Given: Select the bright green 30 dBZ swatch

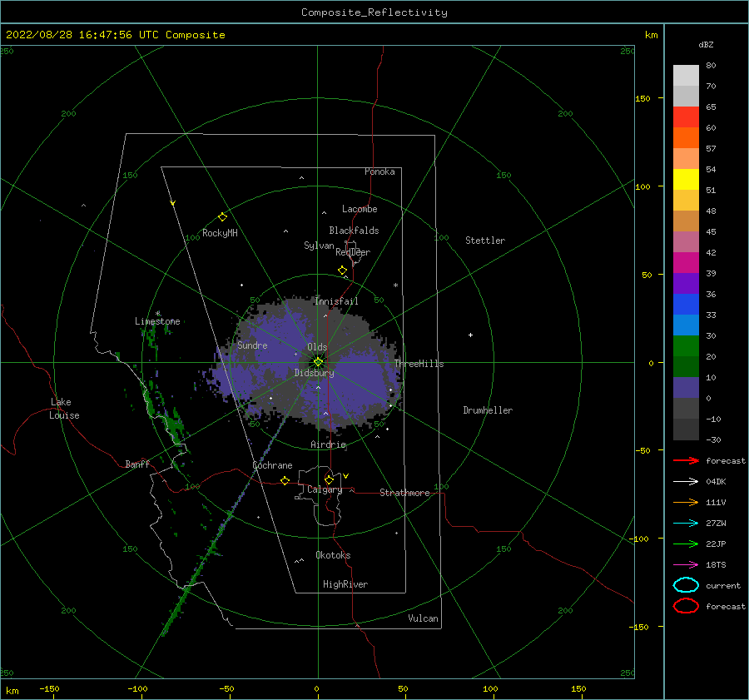Looking at the screenshot, I should [686, 346].
